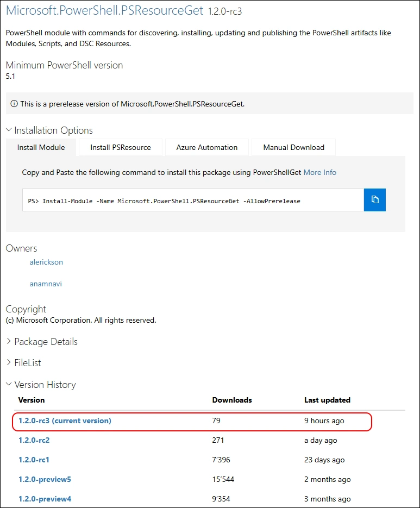This screenshot has height=508, width=420.
Task: Open the More Info link
Action: click(319, 172)
